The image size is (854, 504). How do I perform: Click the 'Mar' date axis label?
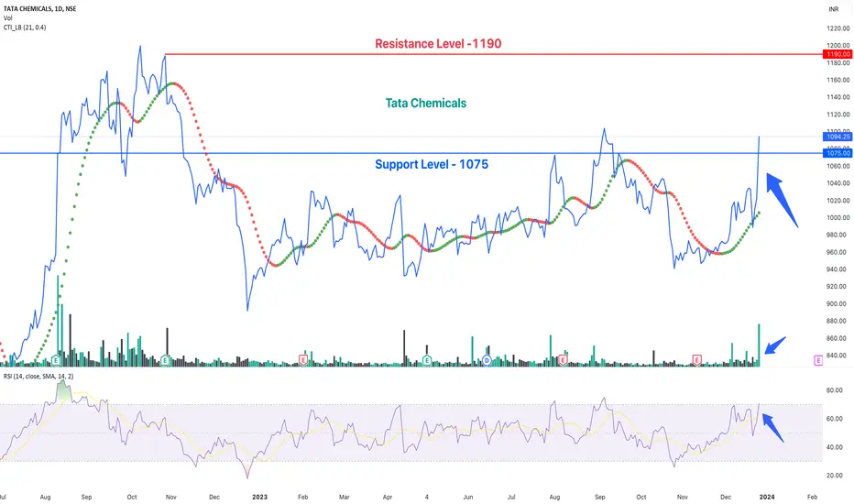[345, 497]
